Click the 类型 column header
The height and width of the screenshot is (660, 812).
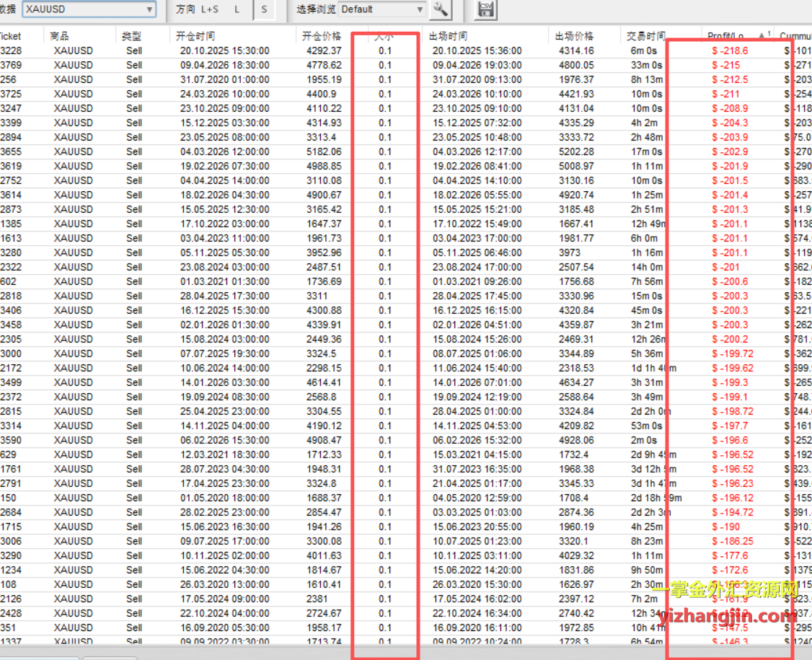point(131,36)
